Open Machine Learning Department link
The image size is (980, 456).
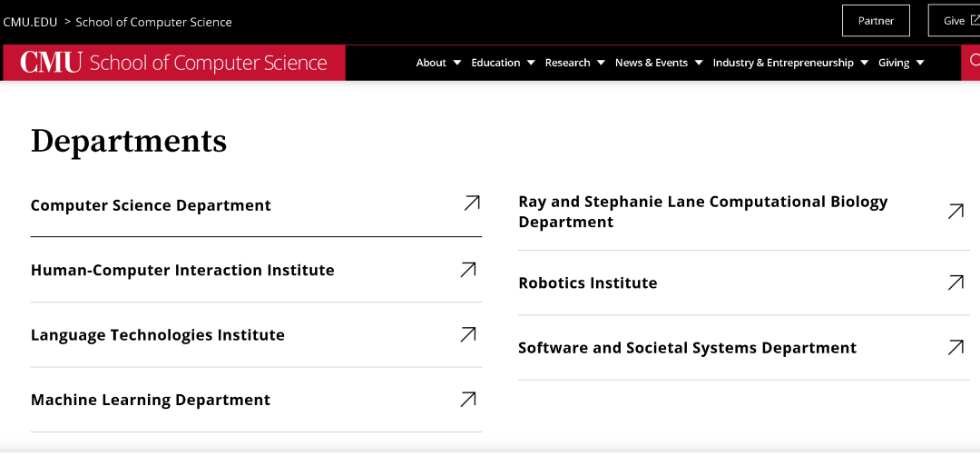click(x=151, y=400)
